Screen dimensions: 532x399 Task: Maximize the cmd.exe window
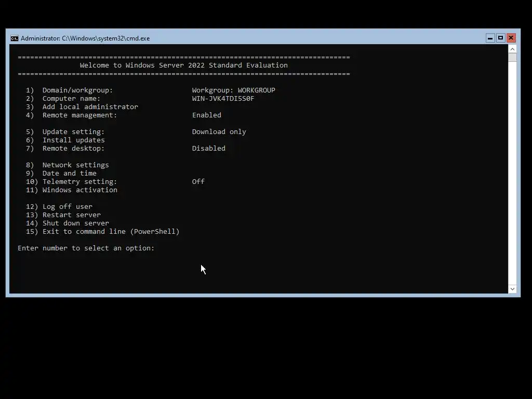click(x=500, y=38)
